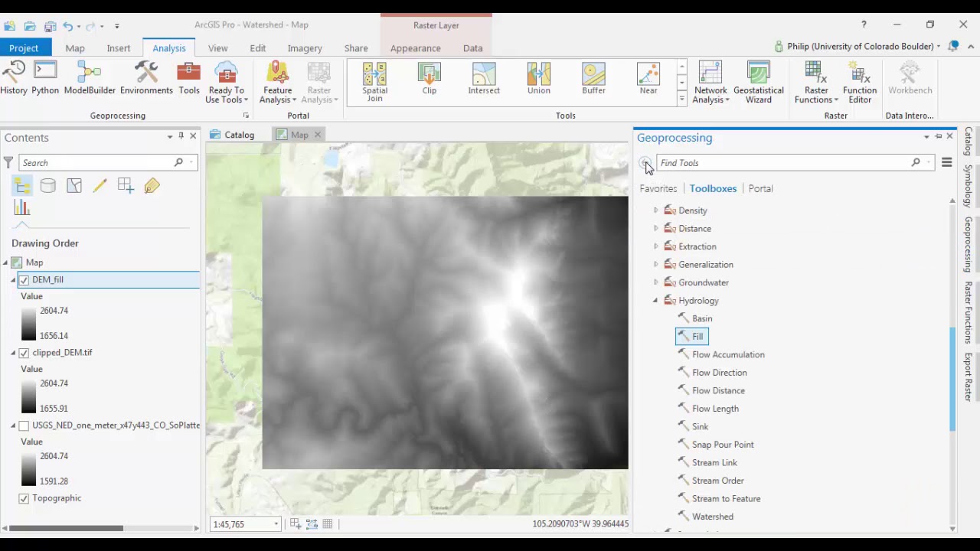Select the Fill hydrology tool
The image size is (980, 551).
click(x=691, y=337)
